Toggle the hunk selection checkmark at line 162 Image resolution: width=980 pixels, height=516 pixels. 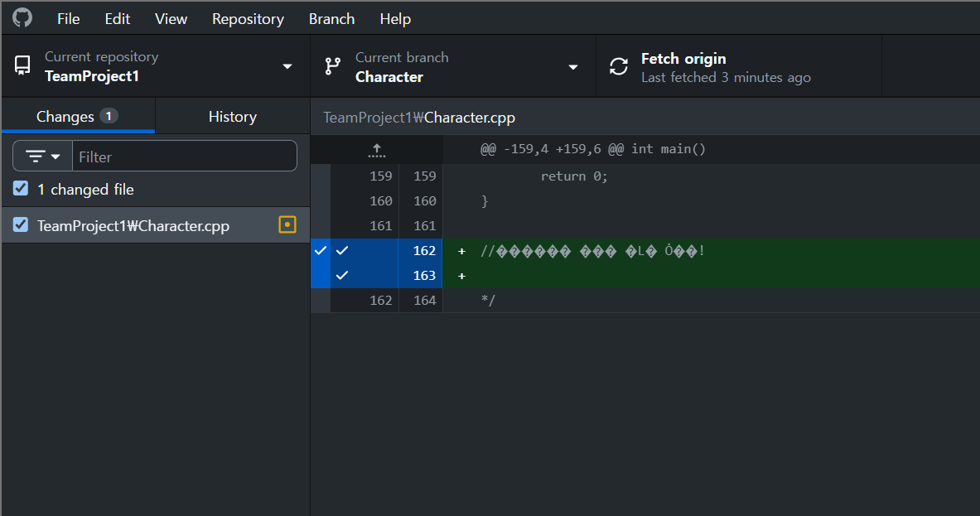pyautogui.click(x=321, y=250)
